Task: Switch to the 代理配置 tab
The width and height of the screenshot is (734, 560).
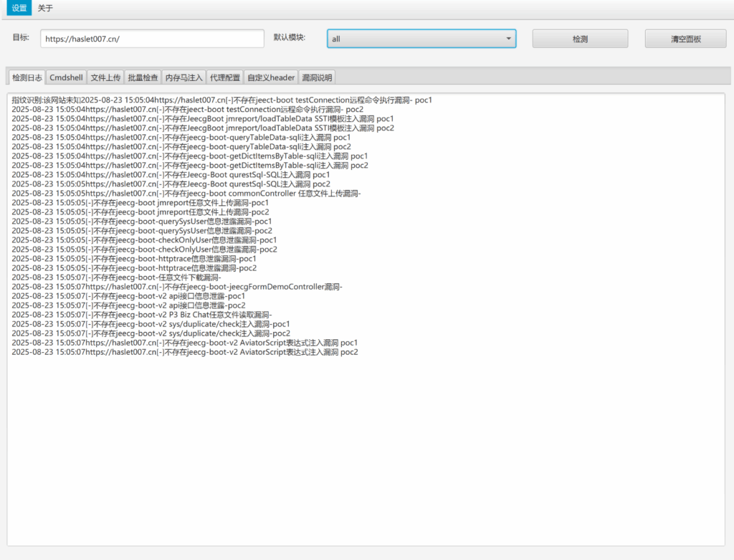Action: click(225, 77)
